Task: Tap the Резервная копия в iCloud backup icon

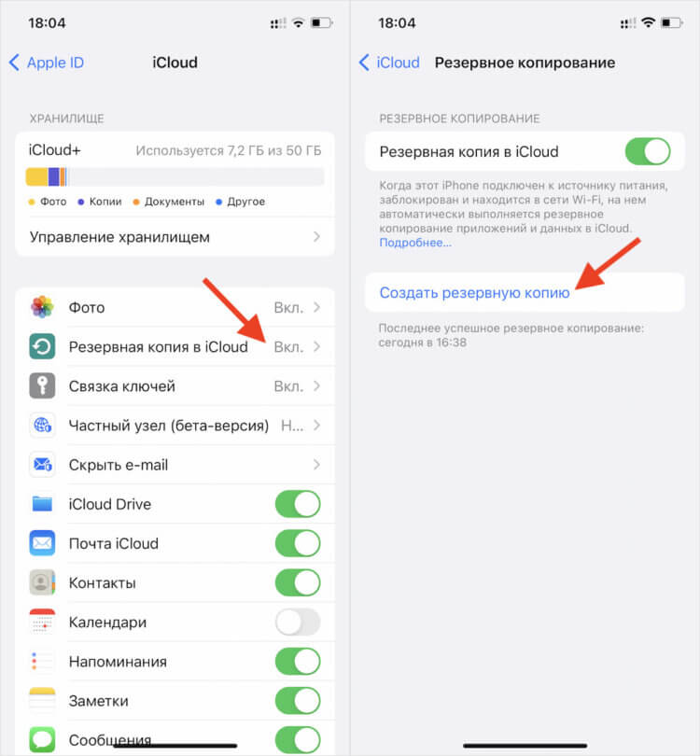Action: click(x=42, y=346)
